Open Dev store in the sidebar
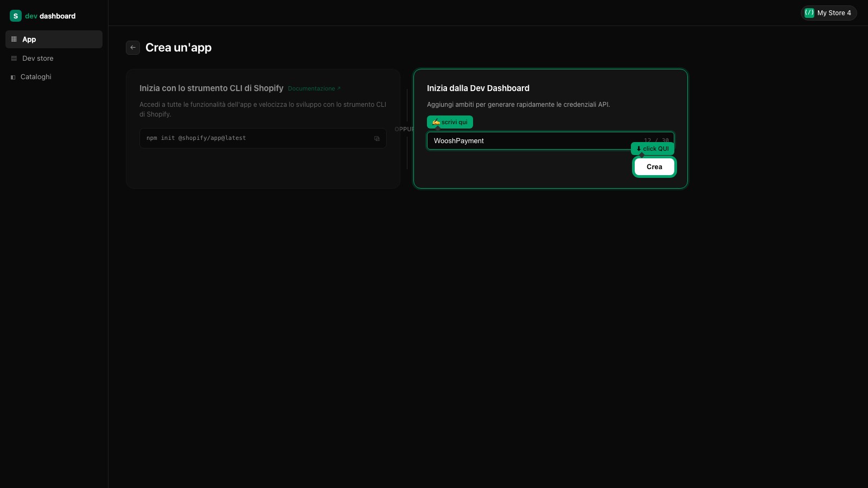This screenshot has width=868, height=488. [x=54, y=58]
